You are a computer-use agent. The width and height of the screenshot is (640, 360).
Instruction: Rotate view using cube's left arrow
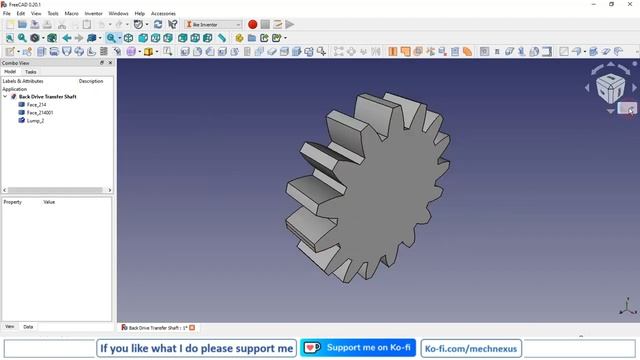click(x=587, y=88)
